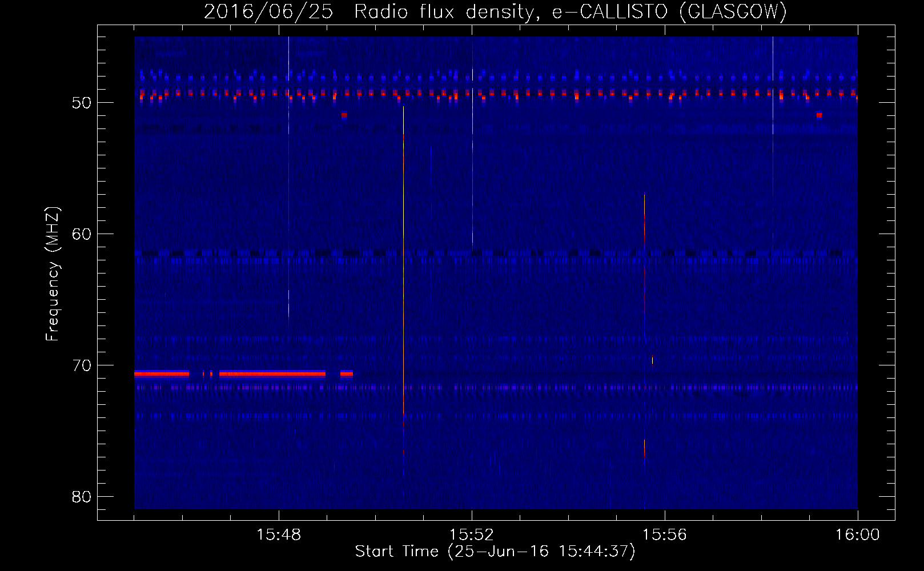Screen dimensions: 924x571
Task: Click the '15:48' time axis label
Action: [279, 534]
